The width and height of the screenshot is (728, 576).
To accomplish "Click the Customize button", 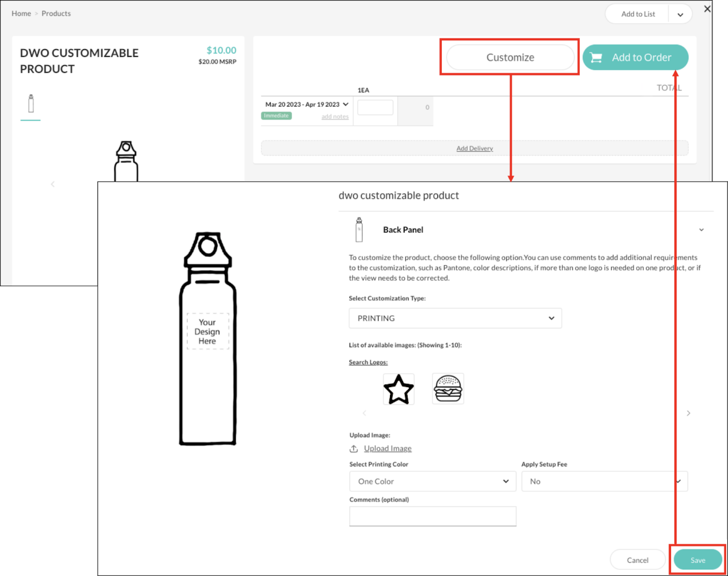I will pyautogui.click(x=510, y=57).
